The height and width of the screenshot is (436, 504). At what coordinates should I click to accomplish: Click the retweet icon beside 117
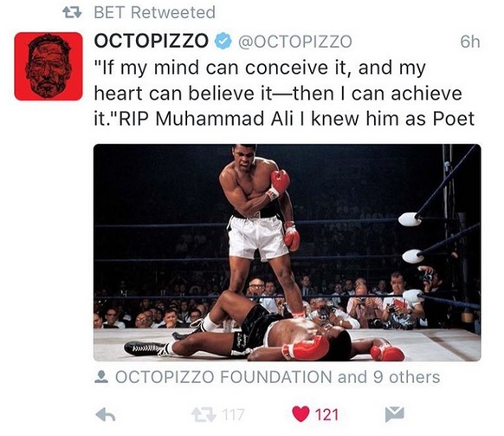click(x=204, y=414)
